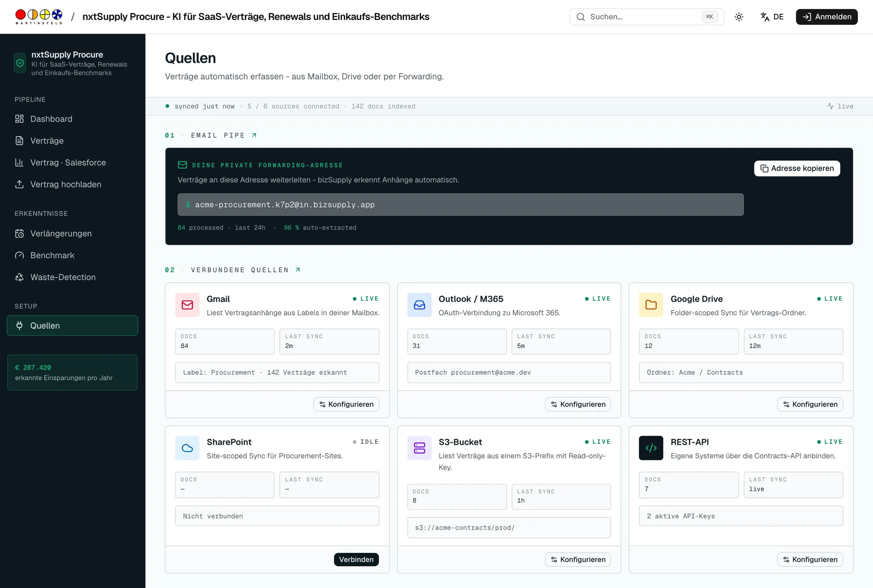This screenshot has width=873, height=588.
Task: Click 'synced just now' status text
Action: pyautogui.click(x=205, y=106)
